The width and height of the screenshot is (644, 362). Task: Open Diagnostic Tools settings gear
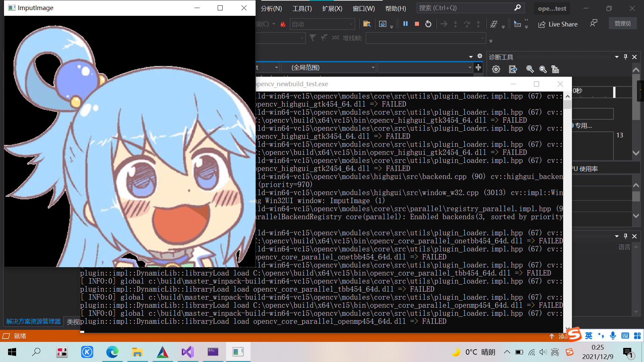pos(496,69)
